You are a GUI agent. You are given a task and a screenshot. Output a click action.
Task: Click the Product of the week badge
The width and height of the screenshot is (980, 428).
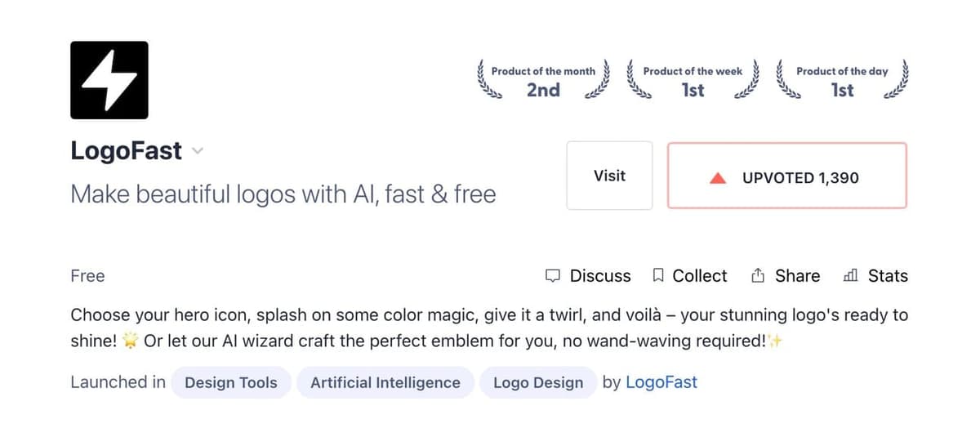click(x=693, y=81)
